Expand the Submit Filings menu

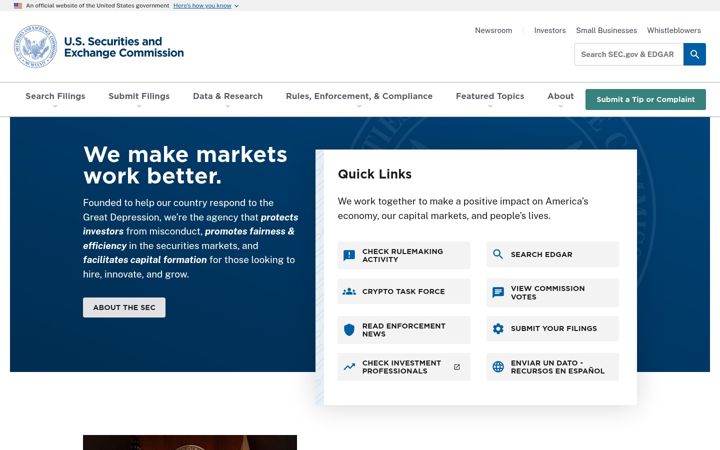point(139,99)
